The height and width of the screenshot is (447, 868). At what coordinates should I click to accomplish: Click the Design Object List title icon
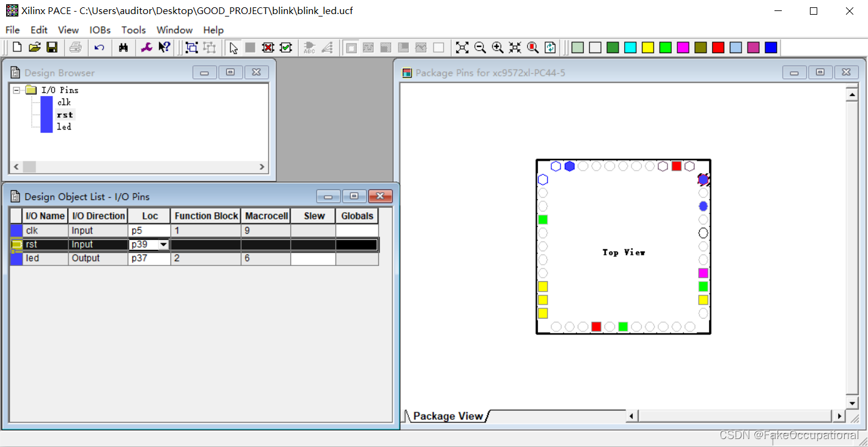coord(16,196)
